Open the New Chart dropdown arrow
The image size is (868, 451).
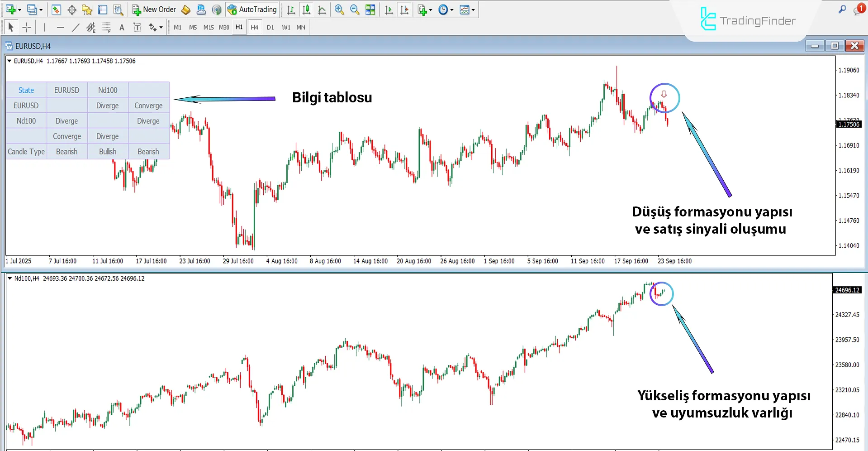(19, 9)
